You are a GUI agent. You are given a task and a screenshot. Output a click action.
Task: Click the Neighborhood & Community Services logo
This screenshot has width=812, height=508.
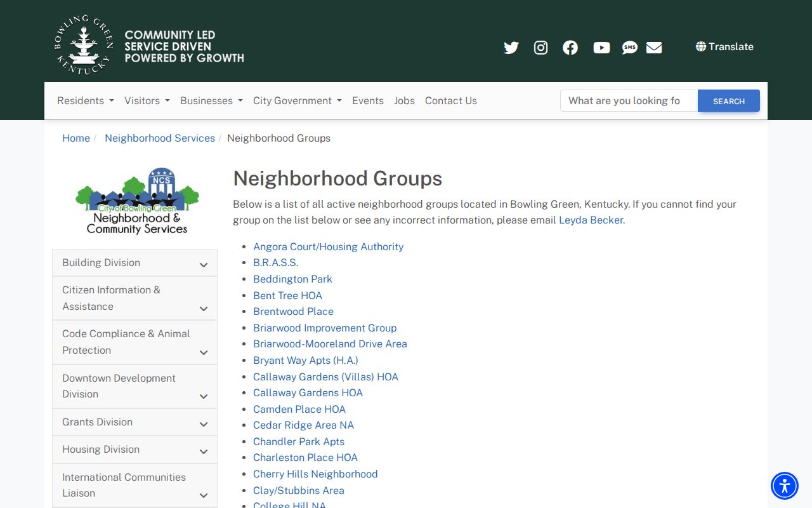tap(137, 201)
